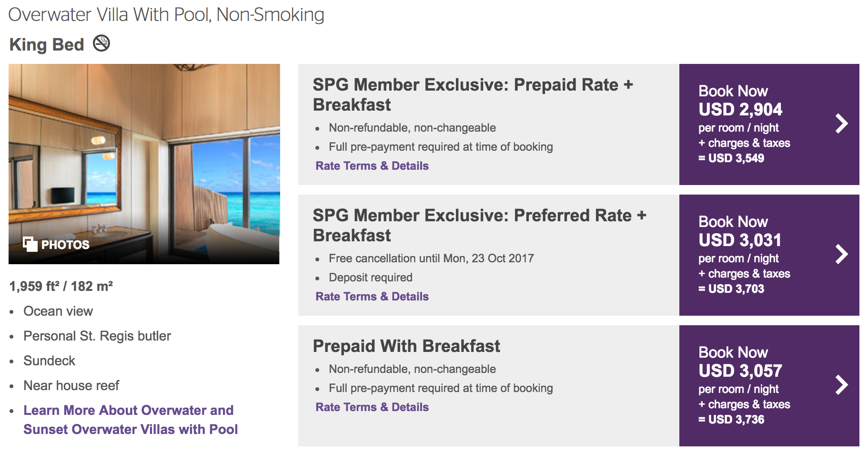Click the arrow on the USD 3,031 rate
This screenshot has height=454, width=868.
coord(841,254)
